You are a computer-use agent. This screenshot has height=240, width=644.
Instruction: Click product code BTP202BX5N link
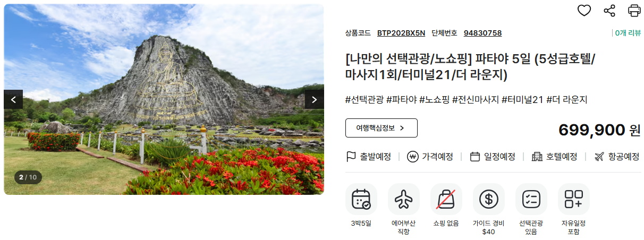(401, 33)
